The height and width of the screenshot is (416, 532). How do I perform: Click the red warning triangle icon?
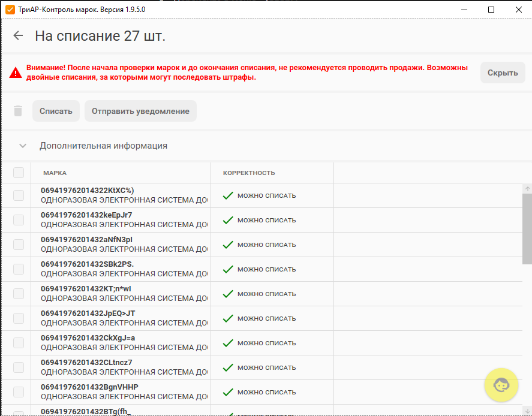pyautogui.click(x=16, y=73)
